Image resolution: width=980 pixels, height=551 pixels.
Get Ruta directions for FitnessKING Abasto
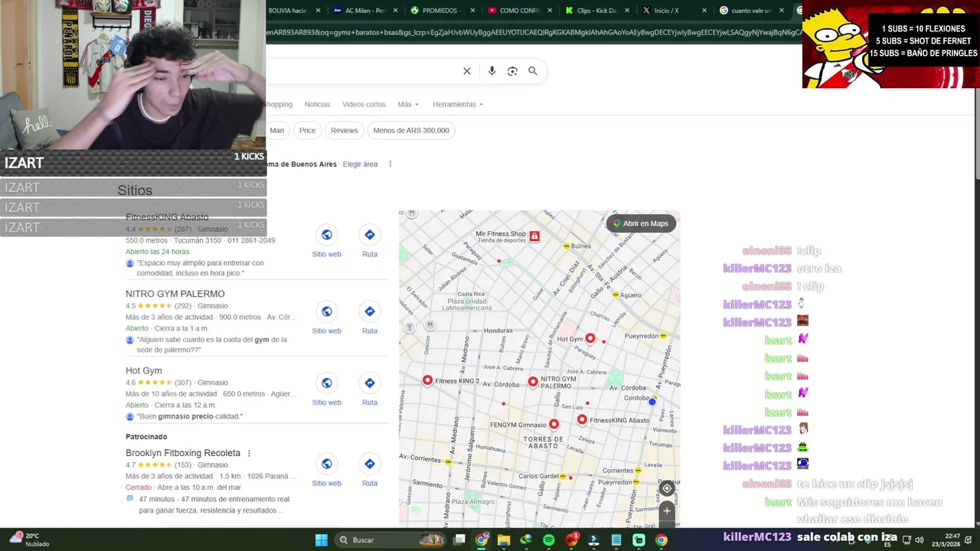click(370, 235)
